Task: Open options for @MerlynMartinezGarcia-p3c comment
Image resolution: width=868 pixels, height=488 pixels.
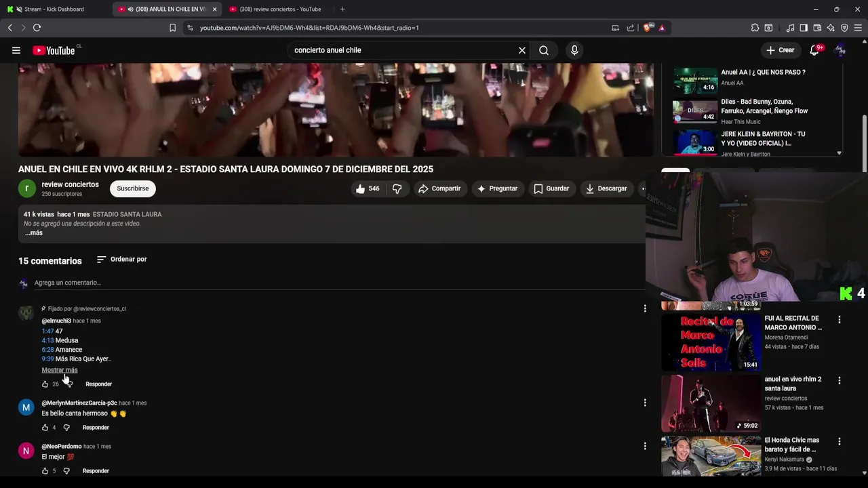Action: pos(645,403)
